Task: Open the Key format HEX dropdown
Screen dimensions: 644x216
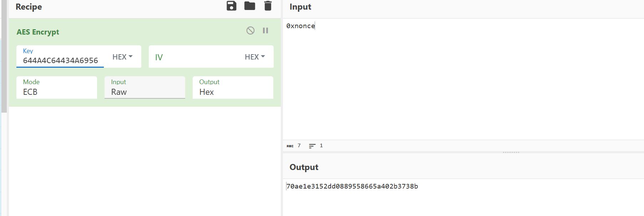Action: pos(122,57)
